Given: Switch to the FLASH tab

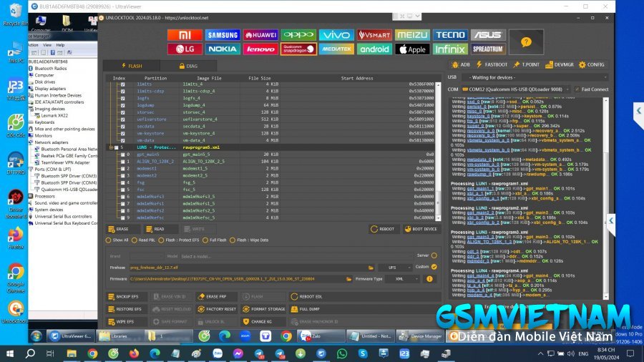Looking at the screenshot, I should 132,66.
